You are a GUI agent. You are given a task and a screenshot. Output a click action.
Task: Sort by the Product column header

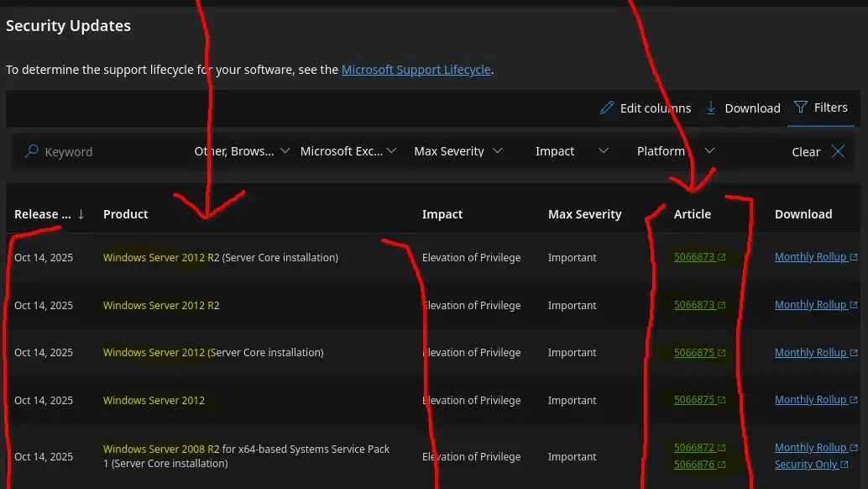click(x=126, y=214)
